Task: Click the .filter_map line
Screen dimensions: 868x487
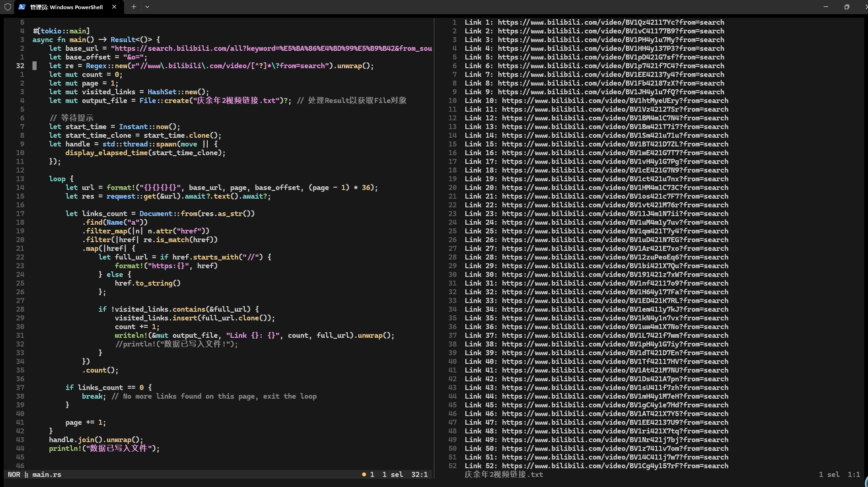Action: pos(146,231)
